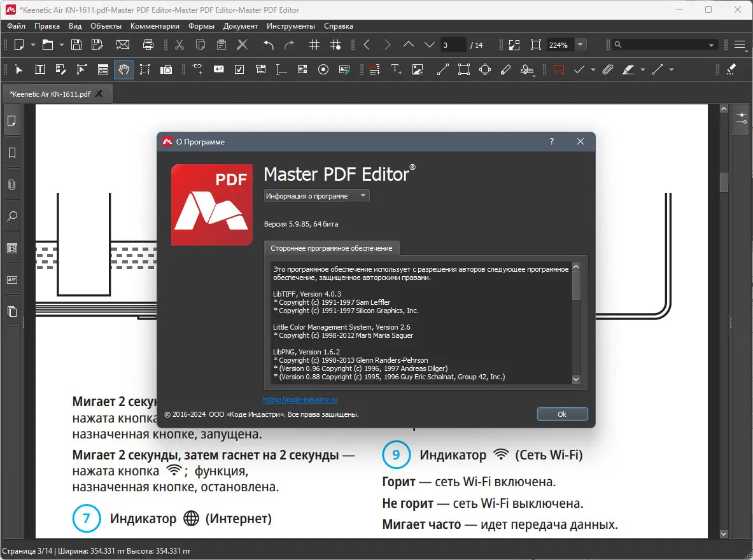Open the 'Информация о программе' combo box
The width and height of the screenshot is (753, 560).
coord(316,196)
